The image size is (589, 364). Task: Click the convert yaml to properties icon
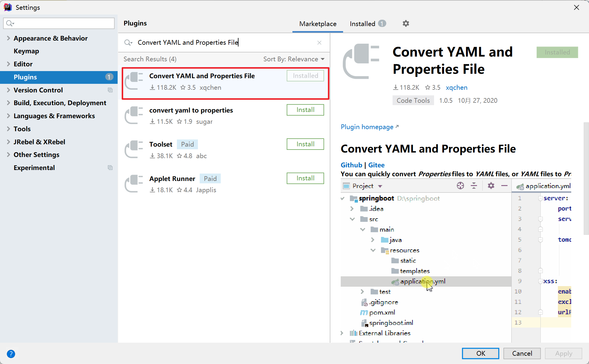134,115
